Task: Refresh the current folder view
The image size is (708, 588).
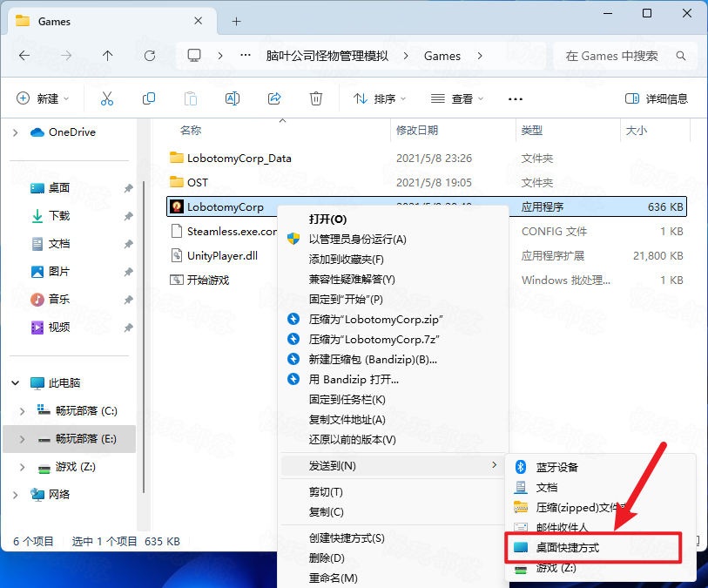Action: (x=150, y=56)
